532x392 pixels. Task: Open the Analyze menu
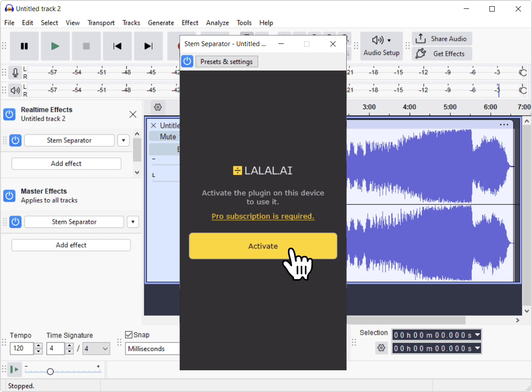[x=218, y=23]
